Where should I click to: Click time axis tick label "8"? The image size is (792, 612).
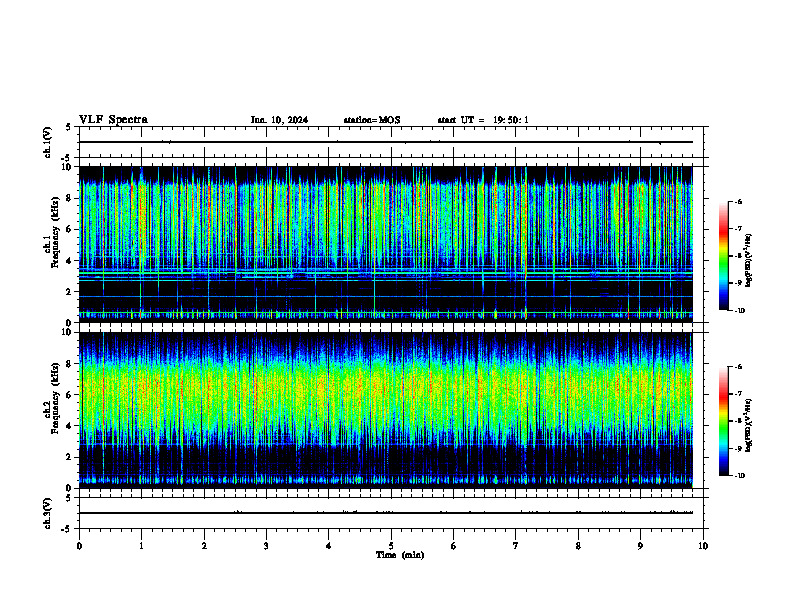point(578,546)
